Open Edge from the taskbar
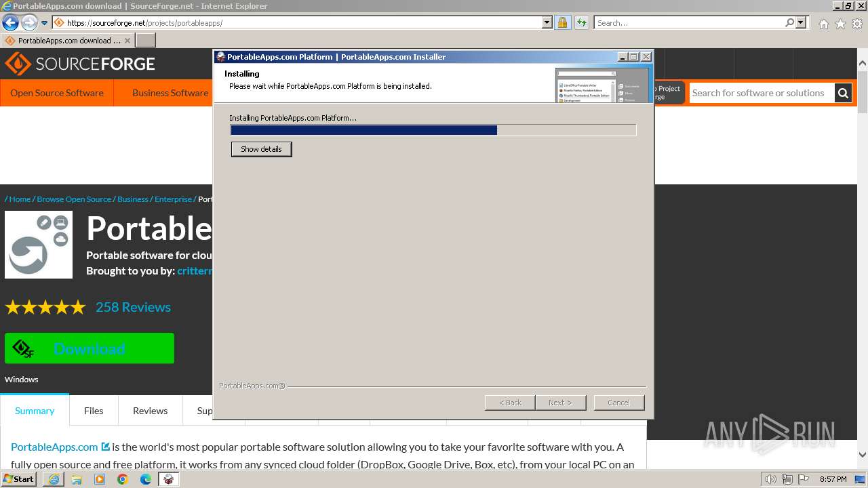This screenshot has height=488, width=868. tap(146, 479)
